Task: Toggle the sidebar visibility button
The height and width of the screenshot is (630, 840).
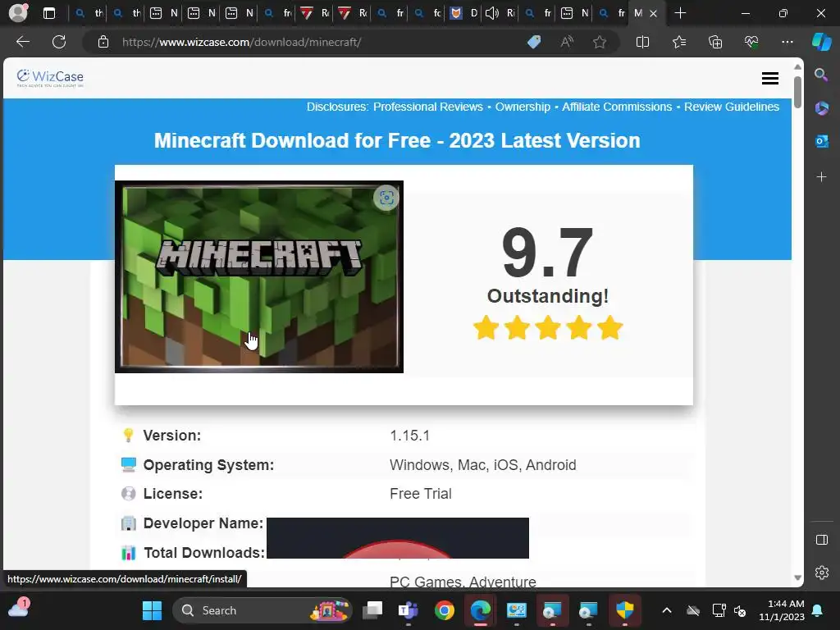Action: (x=821, y=540)
